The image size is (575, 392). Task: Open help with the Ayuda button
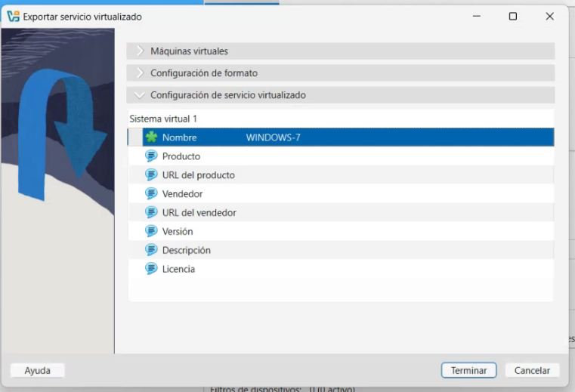tap(38, 370)
